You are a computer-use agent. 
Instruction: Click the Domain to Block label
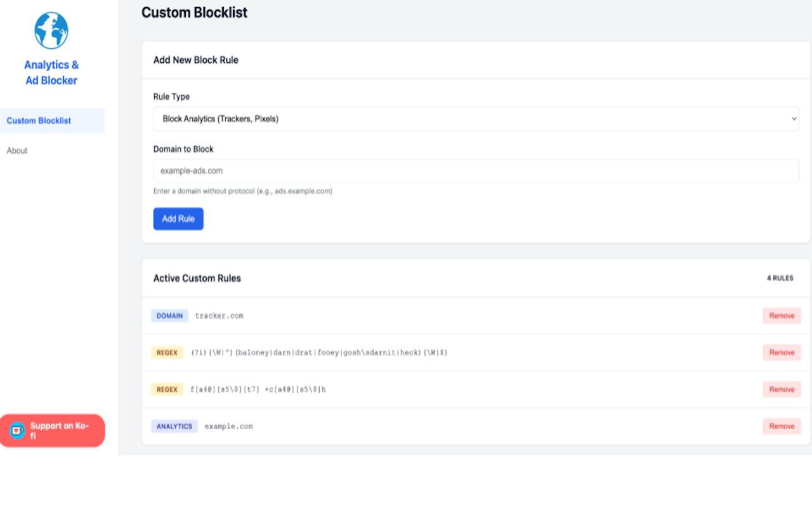coord(183,149)
